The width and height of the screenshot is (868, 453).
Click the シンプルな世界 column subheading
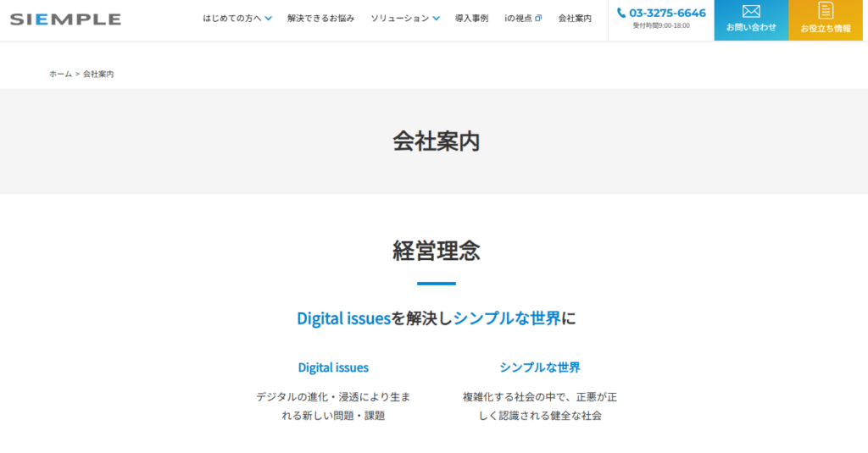pos(540,367)
